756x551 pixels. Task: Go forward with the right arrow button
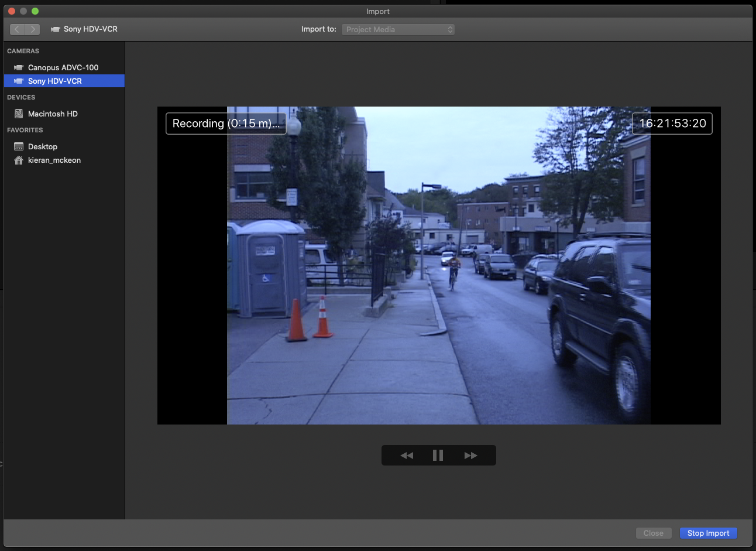pyautogui.click(x=33, y=29)
